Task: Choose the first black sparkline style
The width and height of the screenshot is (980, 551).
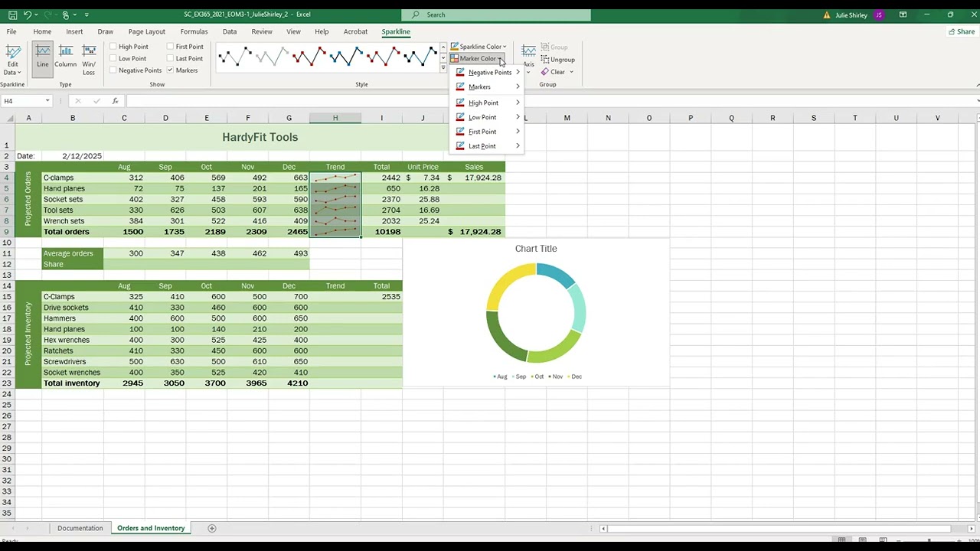Action: pos(235,56)
